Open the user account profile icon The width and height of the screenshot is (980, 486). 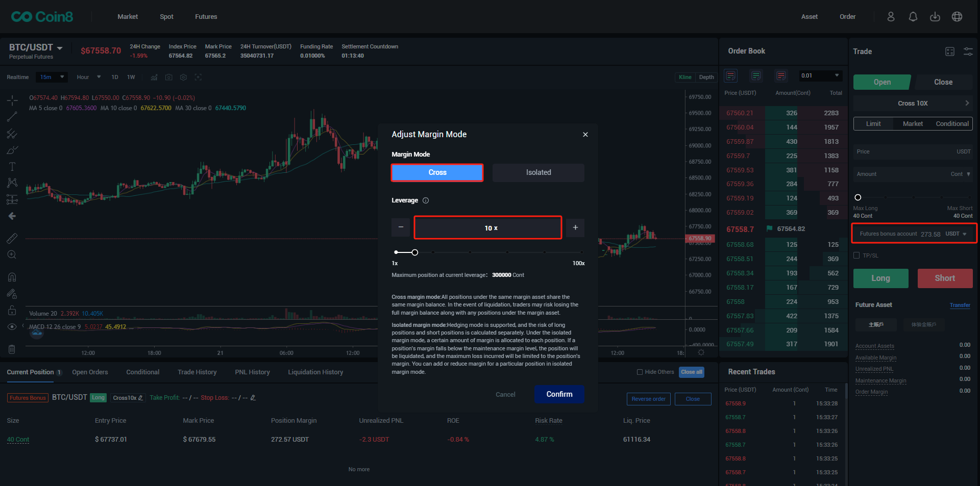tap(891, 17)
